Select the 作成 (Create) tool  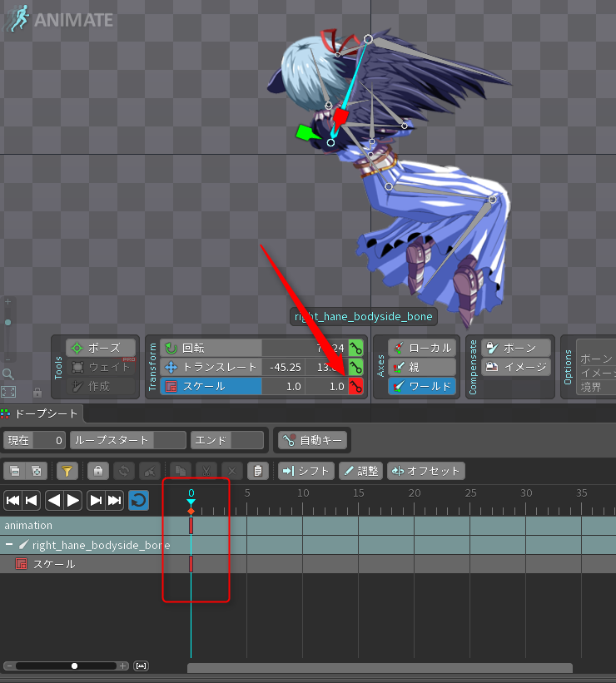click(x=101, y=386)
